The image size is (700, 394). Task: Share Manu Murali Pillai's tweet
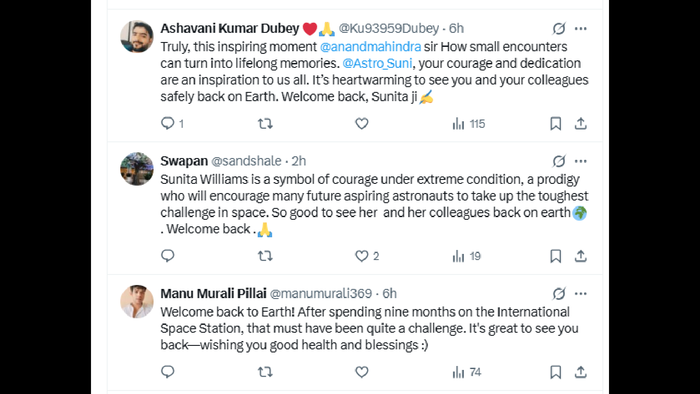[x=580, y=372]
